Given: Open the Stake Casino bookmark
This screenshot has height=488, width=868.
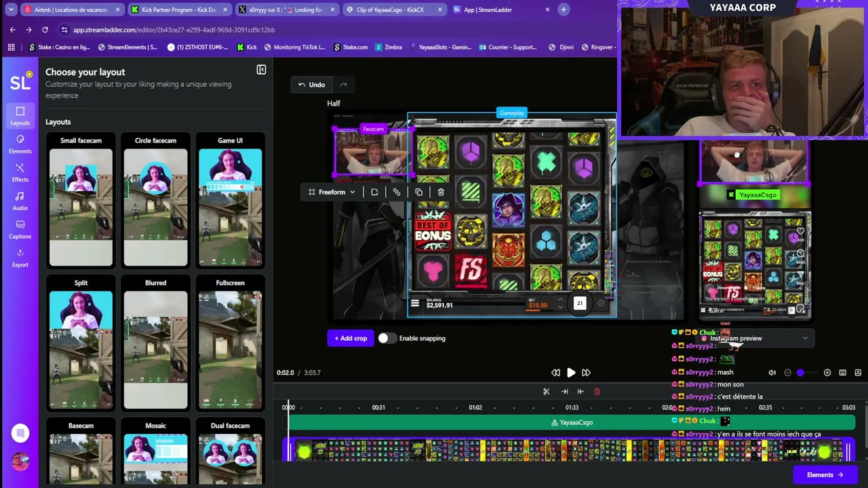Looking at the screenshot, I should (x=59, y=47).
